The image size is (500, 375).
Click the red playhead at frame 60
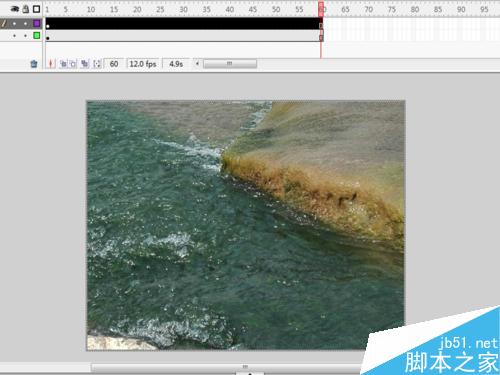pyautogui.click(x=321, y=9)
